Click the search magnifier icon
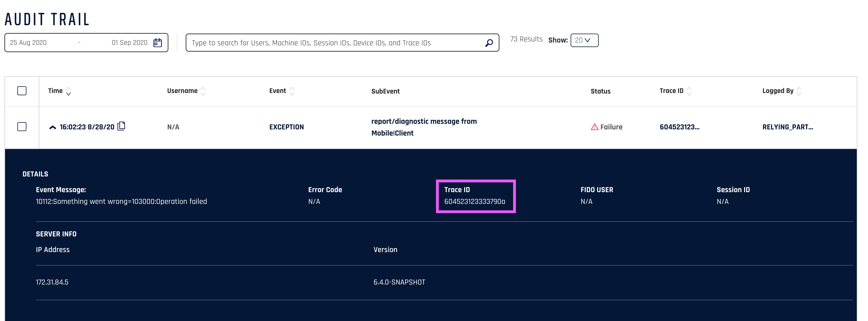This screenshot has width=868, height=321. (x=489, y=43)
